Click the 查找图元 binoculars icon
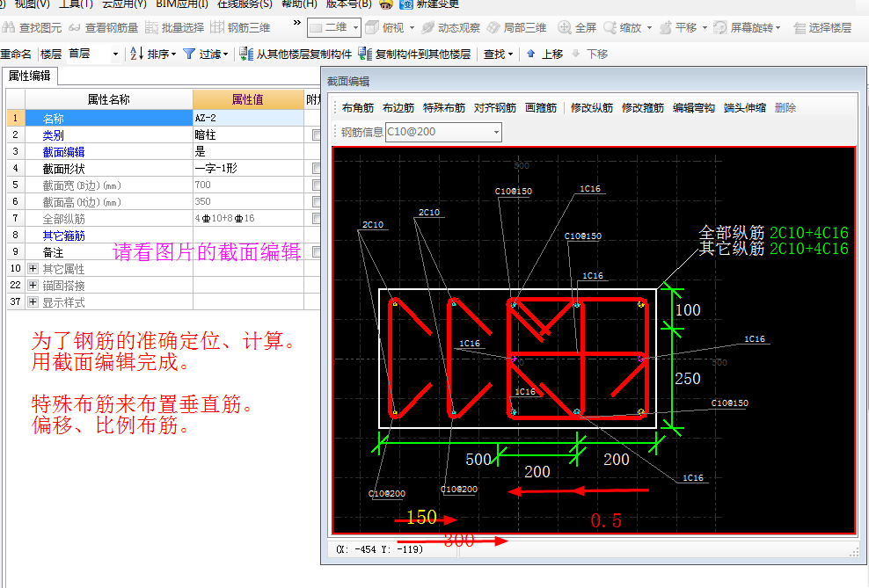Image resolution: width=869 pixels, height=588 pixels. tap(8, 27)
